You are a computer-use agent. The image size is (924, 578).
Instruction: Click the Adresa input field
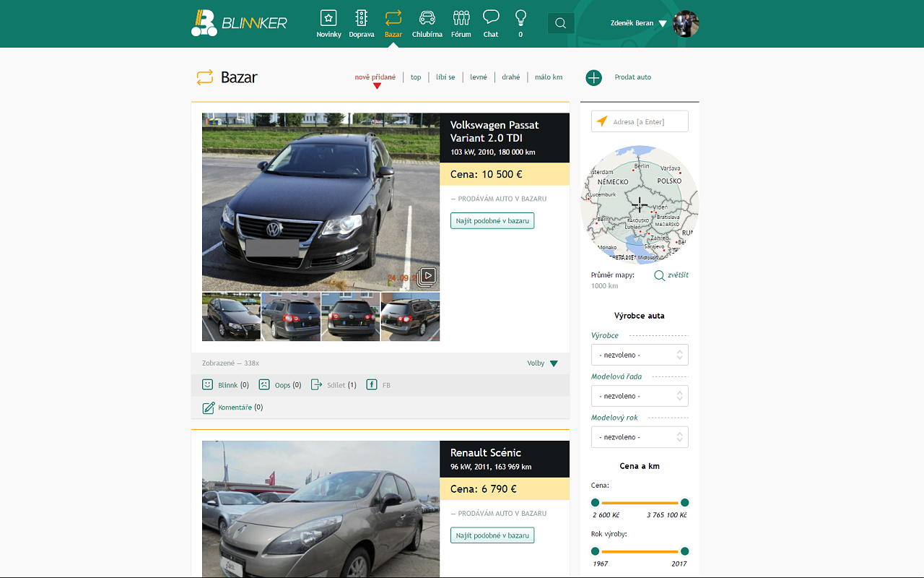tap(648, 121)
